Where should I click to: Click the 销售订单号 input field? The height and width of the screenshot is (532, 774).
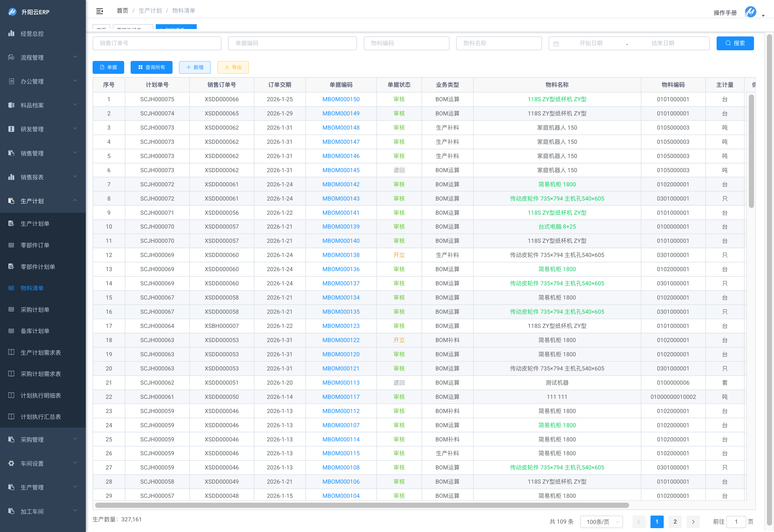pyautogui.click(x=157, y=43)
